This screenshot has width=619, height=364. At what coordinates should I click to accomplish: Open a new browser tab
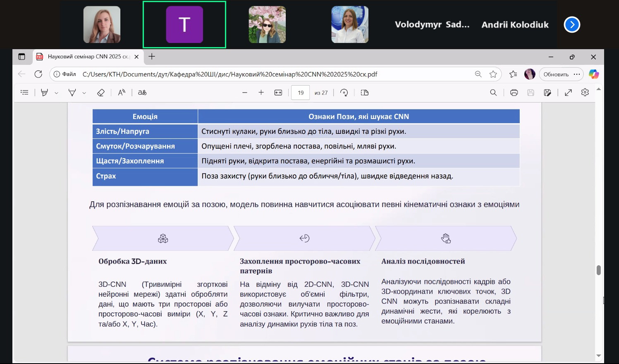[152, 57]
